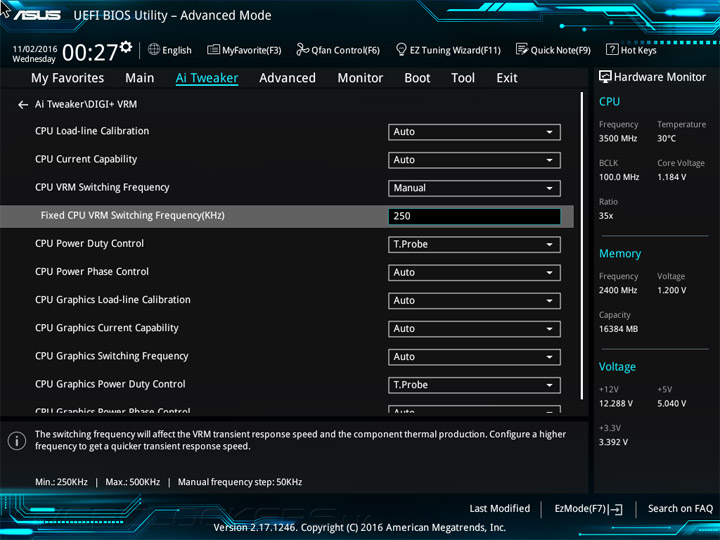The height and width of the screenshot is (540, 720).
Task: Launch EZ Tuning Wizard(F11)
Action: pos(448,50)
